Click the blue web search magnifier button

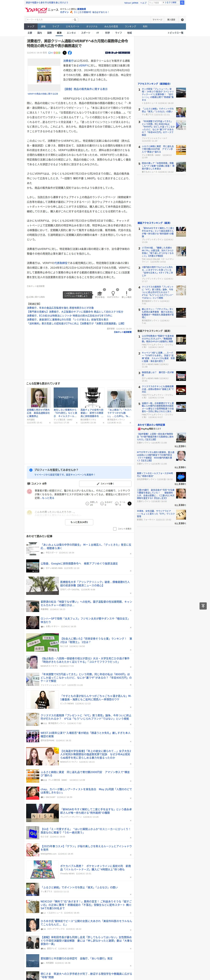coord(182,3)
